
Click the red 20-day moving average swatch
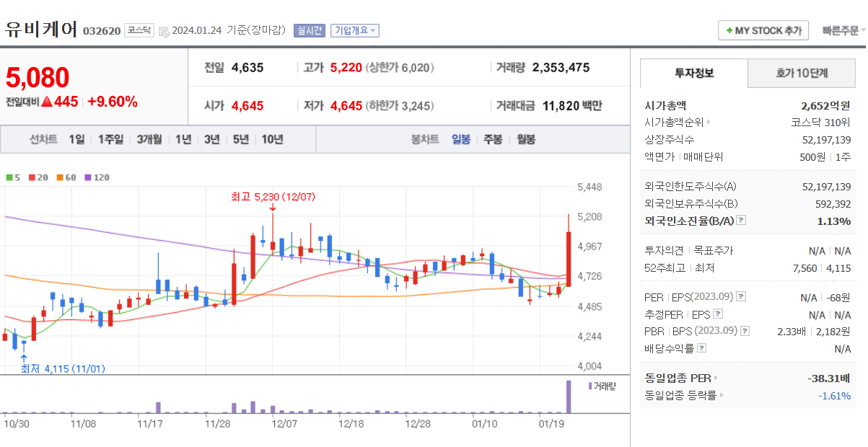31,177
